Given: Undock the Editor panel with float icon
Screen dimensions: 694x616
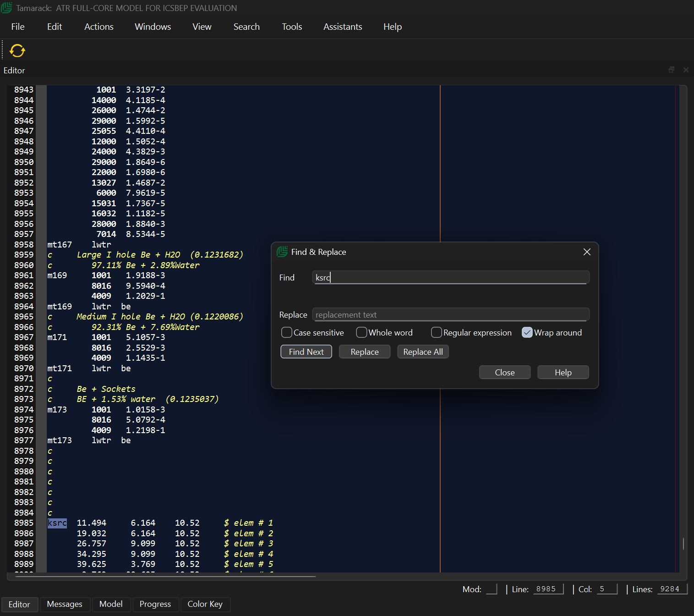Looking at the screenshot, I should pos(672,70).
